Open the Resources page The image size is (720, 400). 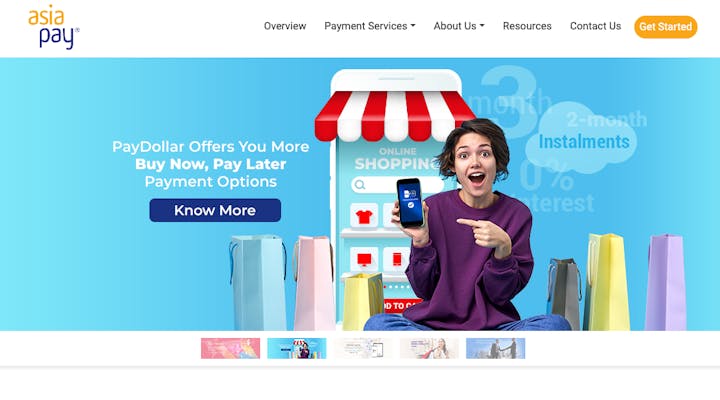tap(527, 26)
